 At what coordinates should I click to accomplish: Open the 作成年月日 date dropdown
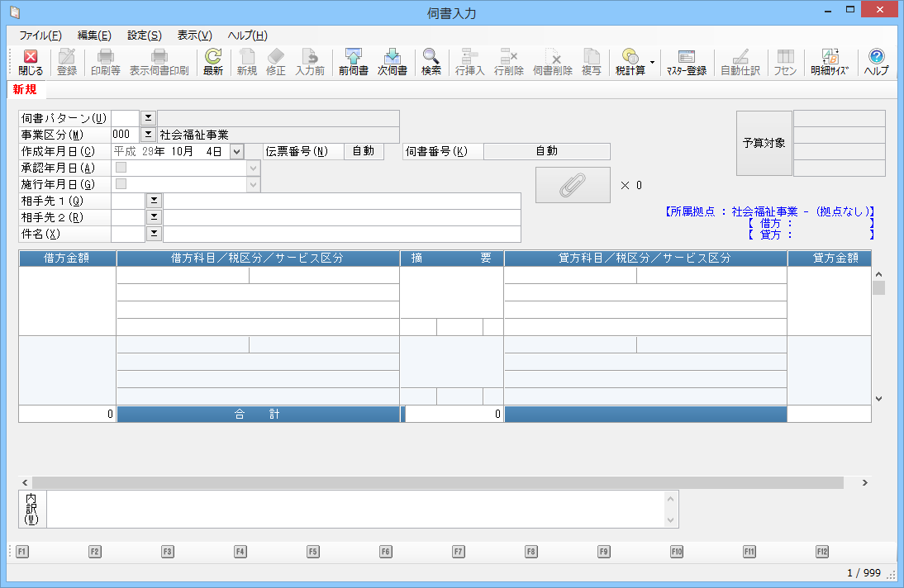(x=236, y=151)
